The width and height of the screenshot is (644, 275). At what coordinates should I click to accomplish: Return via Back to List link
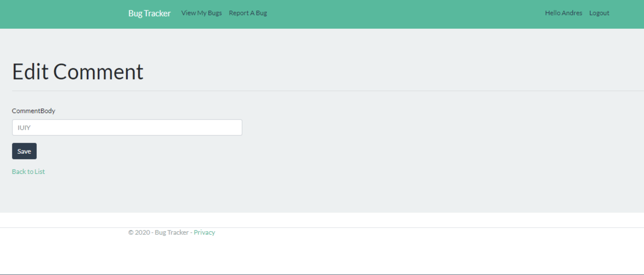tap(28, 172)
